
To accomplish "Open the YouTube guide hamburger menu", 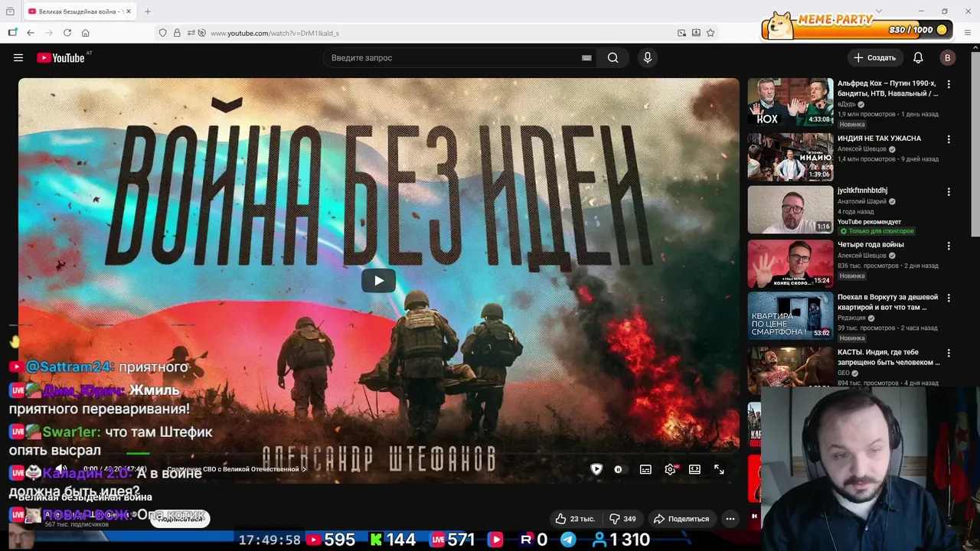I will pos(18,57).
